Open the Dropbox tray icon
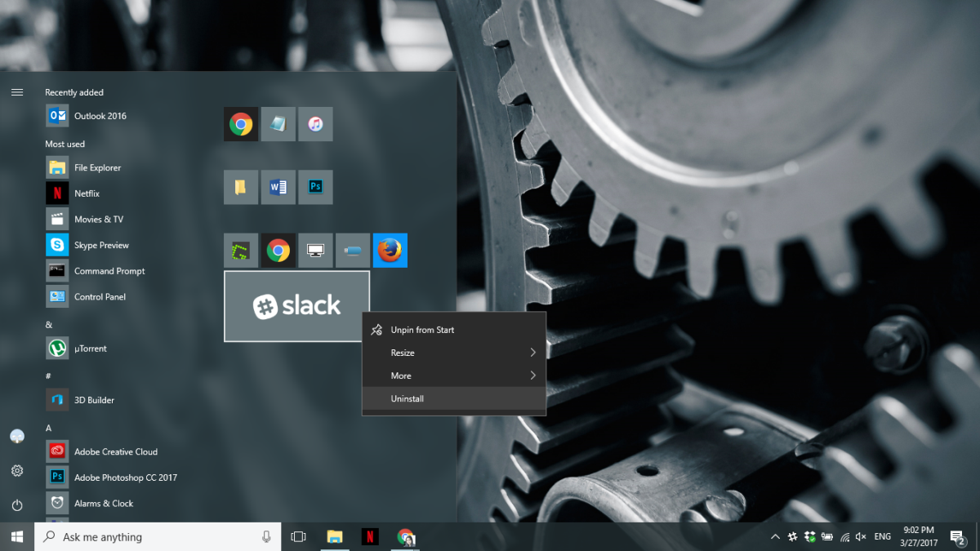Image resolution: width=980 pixels, height=551 pixels. [809, 537]
